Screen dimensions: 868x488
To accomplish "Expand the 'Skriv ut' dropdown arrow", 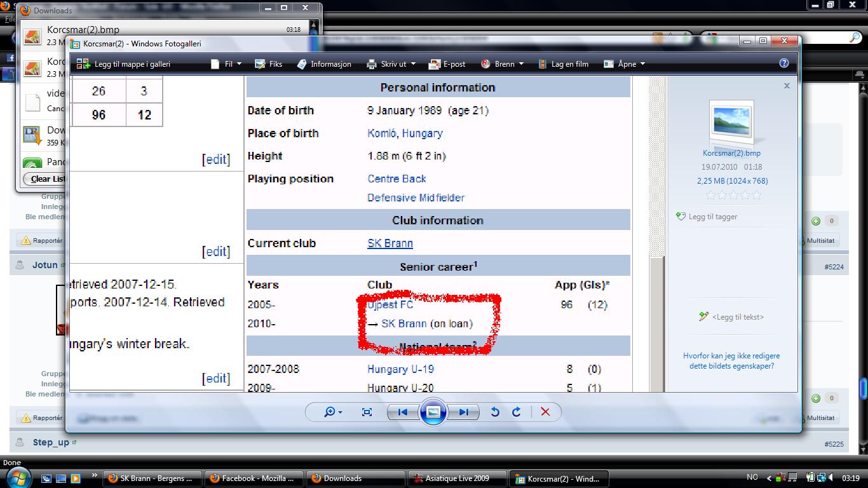I will tap(413, 64).
